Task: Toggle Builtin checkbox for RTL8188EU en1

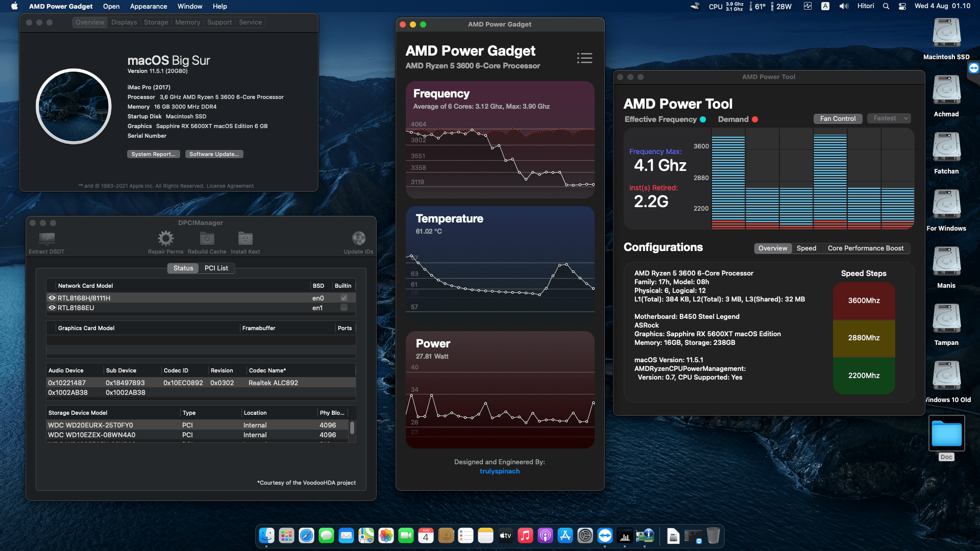Action: click(x=344, y=308)
